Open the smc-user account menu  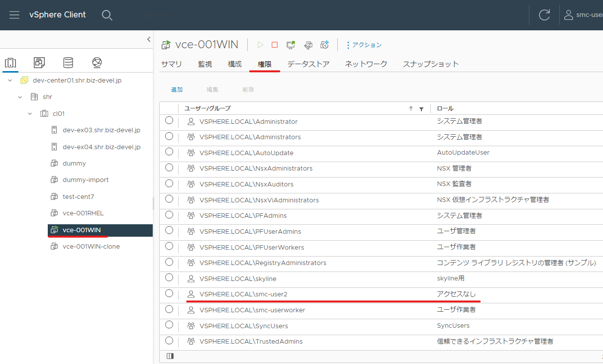point(583,15)
